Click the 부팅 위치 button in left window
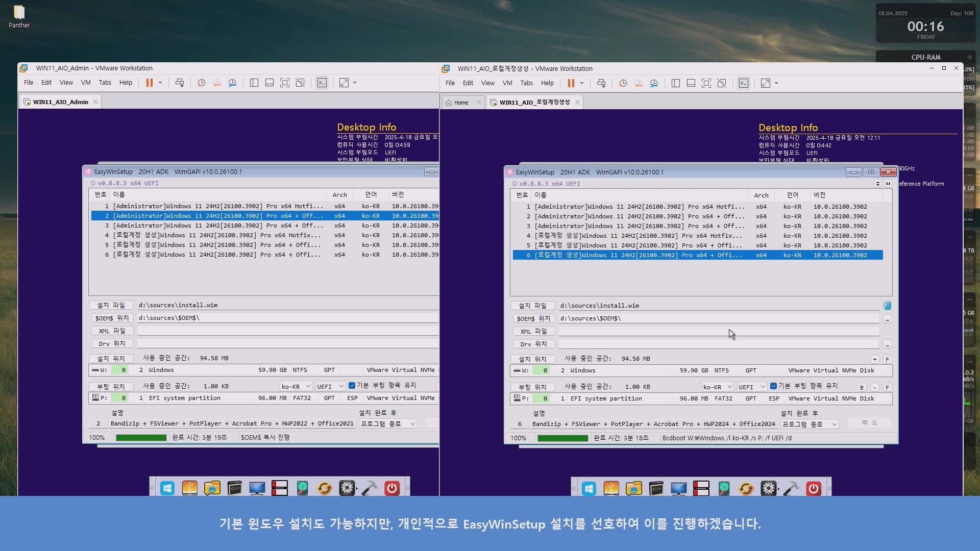Screen dimensions: 980x551 click(111, 386)
